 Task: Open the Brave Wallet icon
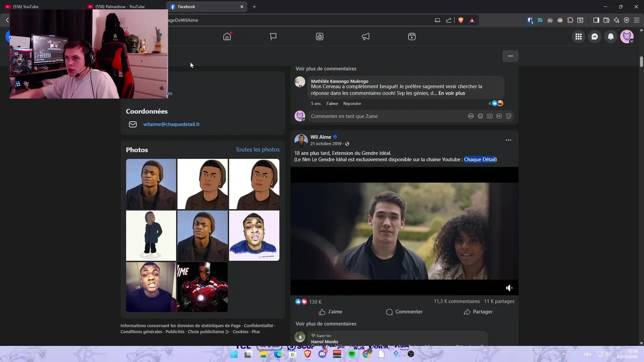click(x=606, y=20)
